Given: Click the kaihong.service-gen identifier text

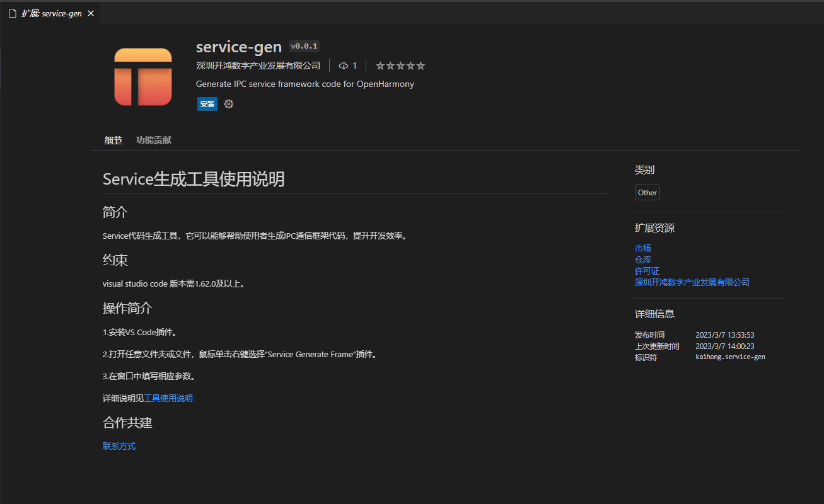Looking at the screenshot, I should click(x=730, y=357).
